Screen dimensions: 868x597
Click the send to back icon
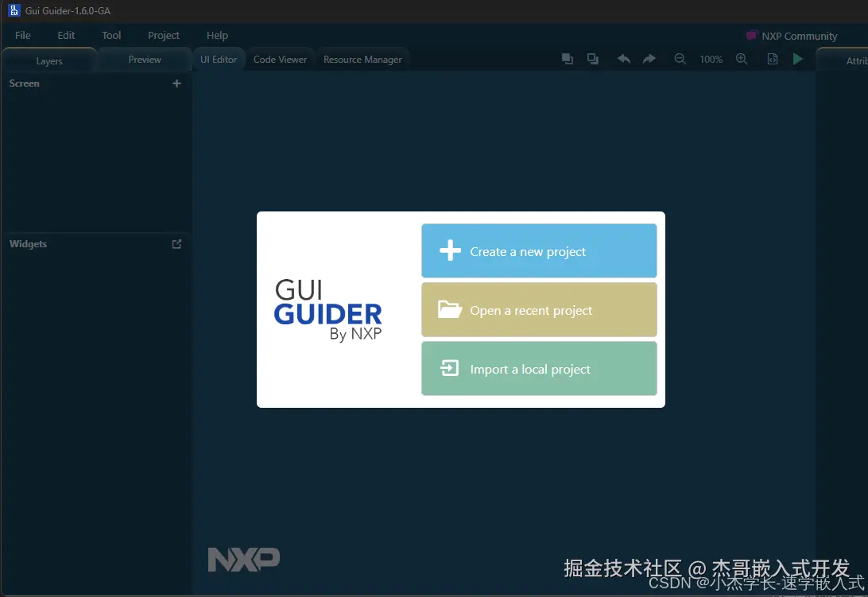[593, 59]
